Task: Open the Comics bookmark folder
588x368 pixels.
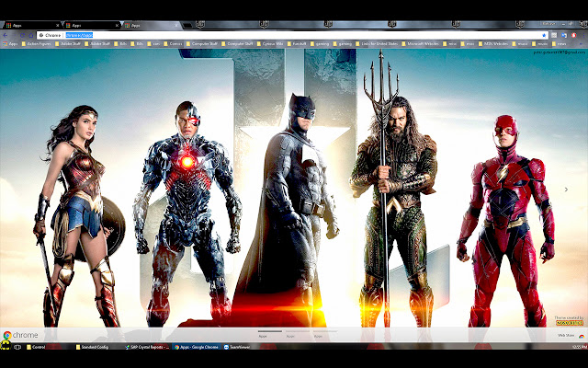Action: tap(174, 44)
